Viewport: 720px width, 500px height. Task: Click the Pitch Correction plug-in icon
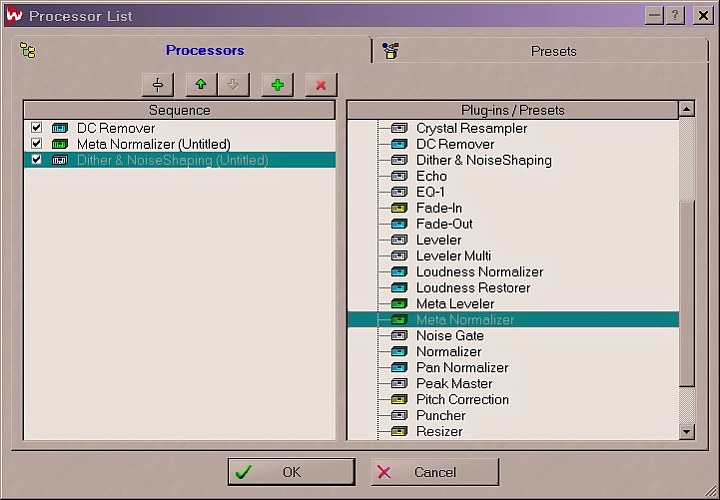(399, 399)
